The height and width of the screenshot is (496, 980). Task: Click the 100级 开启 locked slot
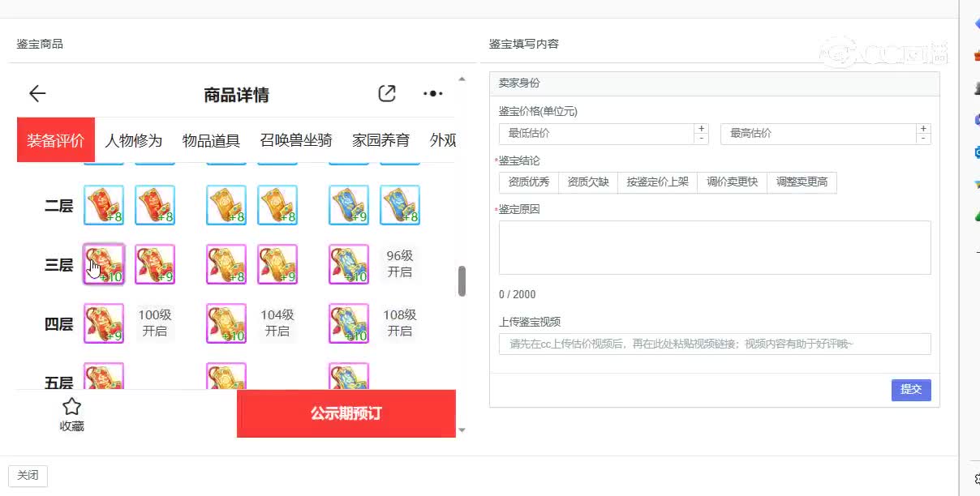point(155,323)
